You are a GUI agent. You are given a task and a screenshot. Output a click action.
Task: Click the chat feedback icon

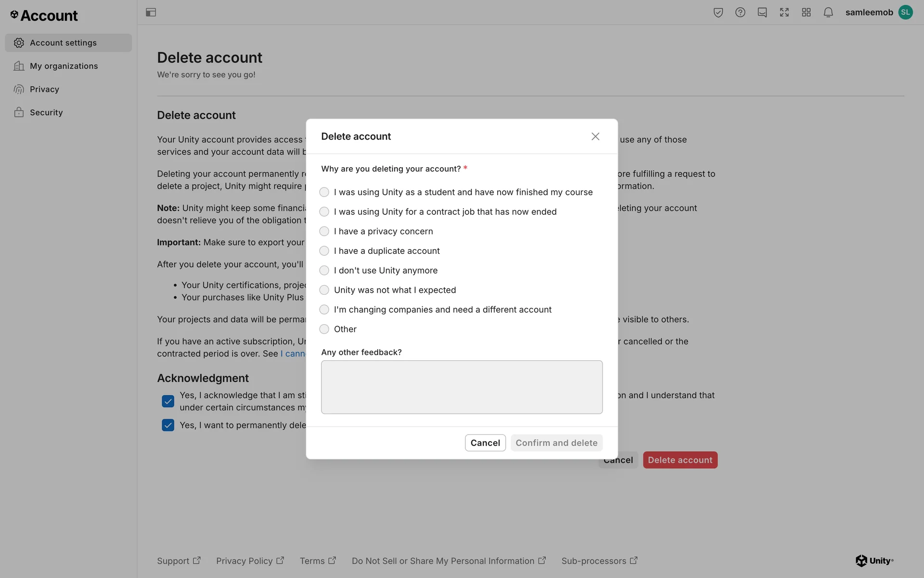pyautogui.click(x=762, y=13)
